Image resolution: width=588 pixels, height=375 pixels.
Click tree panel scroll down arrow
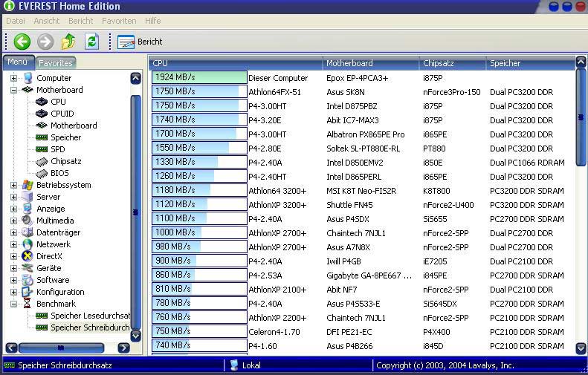click(x=136, y=336)
